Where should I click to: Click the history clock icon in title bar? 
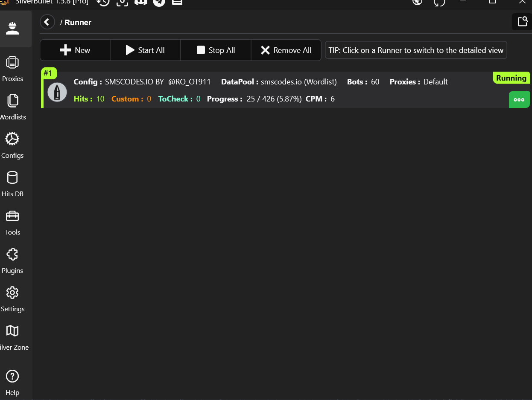(x=103, y=2)
